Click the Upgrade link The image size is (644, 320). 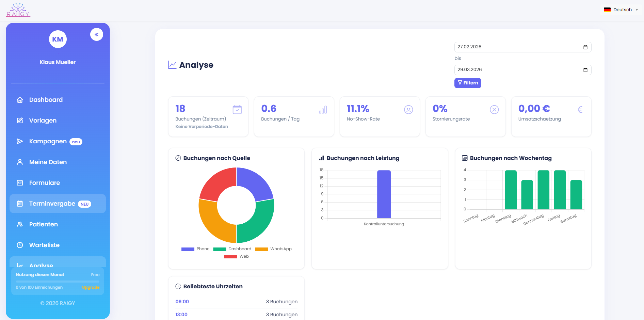click(x=91, y=287)
